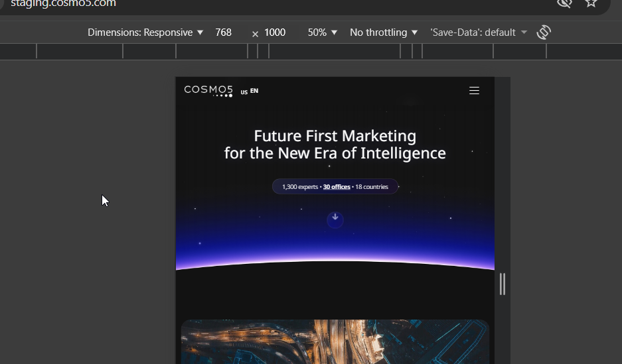
Task: Bookmark this page with the star icon
Action: click(591, 3)
